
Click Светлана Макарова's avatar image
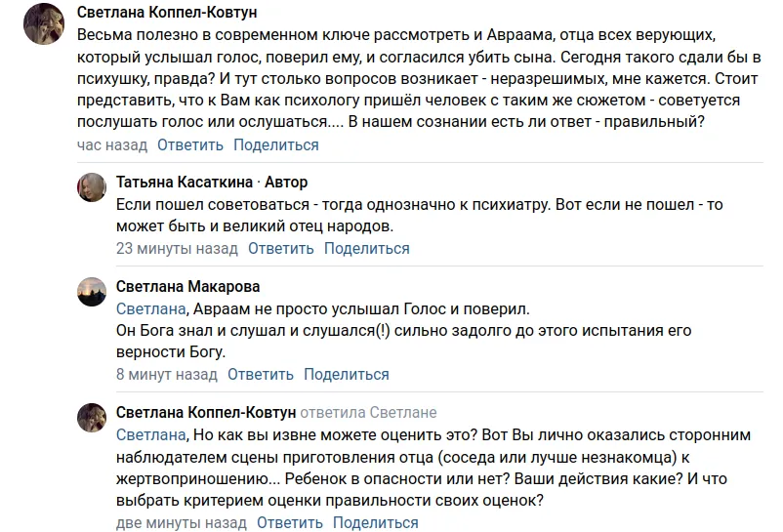92,292
